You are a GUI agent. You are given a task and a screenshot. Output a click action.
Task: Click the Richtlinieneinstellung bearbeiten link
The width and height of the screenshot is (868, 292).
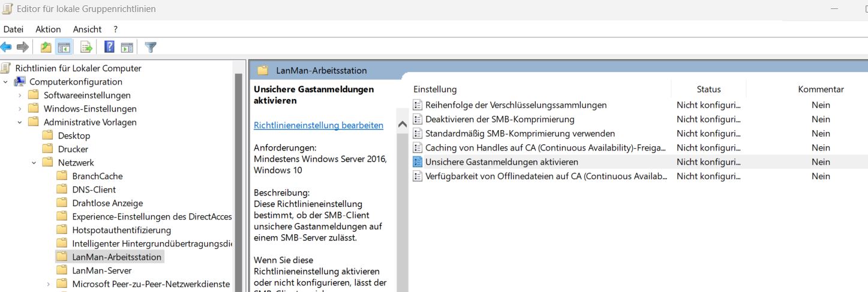(319, 125)
